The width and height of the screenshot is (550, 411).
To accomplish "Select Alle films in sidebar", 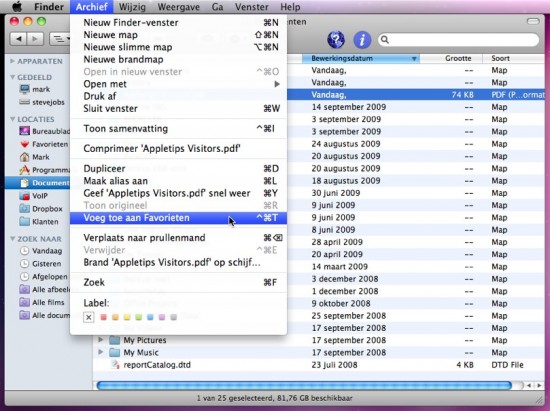I will coord(42,302).
